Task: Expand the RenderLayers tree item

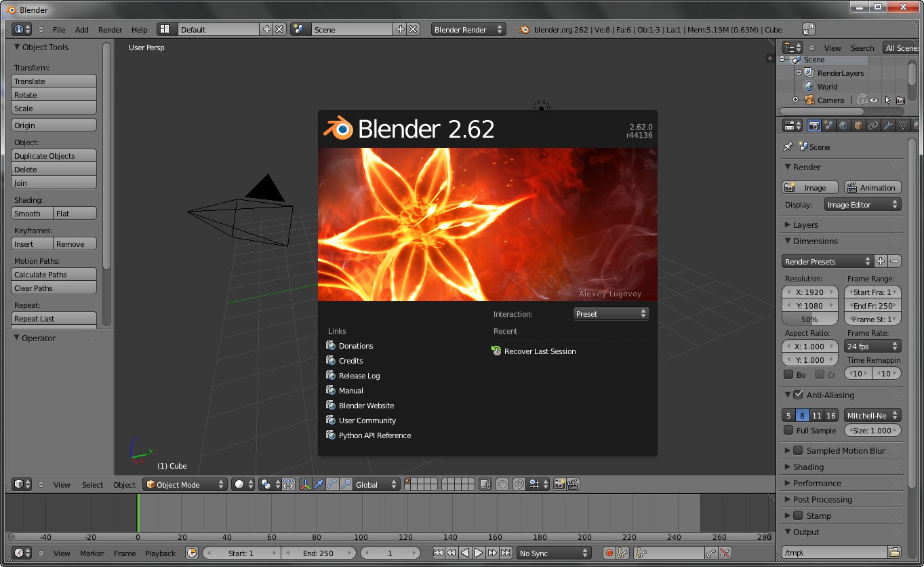Action: (x=799, y=73)
